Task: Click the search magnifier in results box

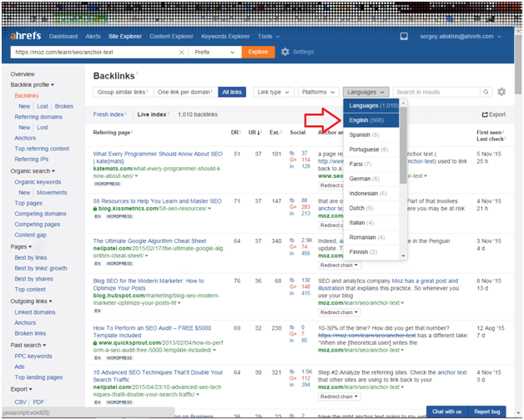Action: pos(486,92)
